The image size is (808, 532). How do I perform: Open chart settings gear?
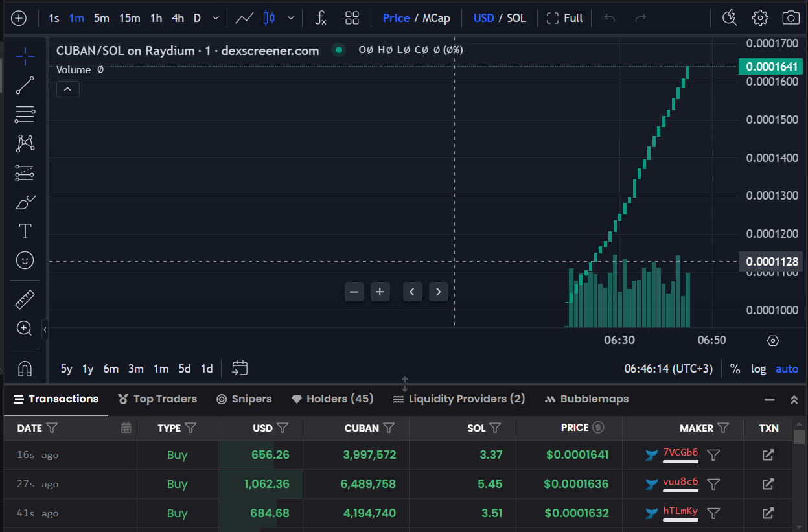point(760,18)
